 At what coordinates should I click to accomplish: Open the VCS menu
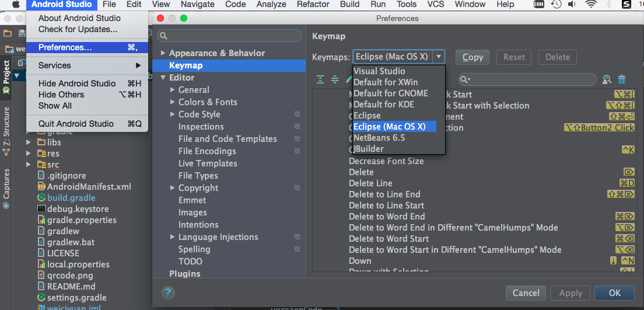click(436, 5)
